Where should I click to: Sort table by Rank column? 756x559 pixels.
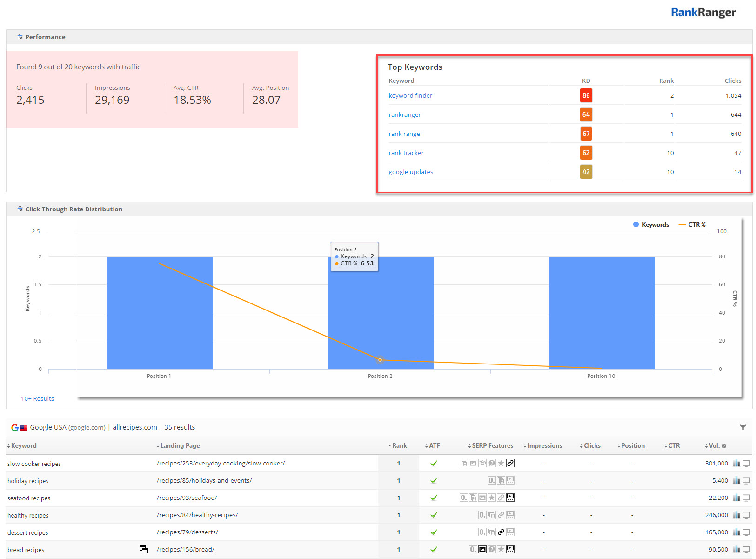point(398,445)
